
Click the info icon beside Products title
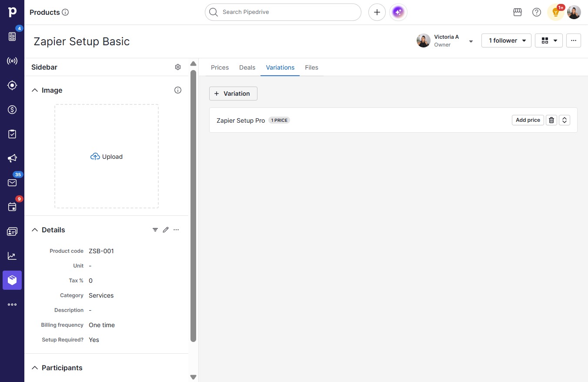[66, 12]
